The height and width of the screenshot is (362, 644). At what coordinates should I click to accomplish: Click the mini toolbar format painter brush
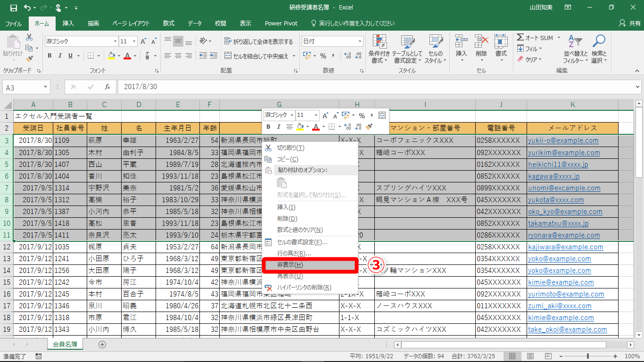click(x=370, y=127)
